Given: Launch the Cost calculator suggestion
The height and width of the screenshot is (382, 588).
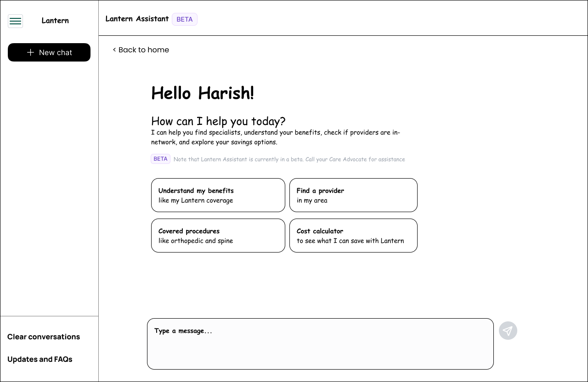Looking at the screenshot, I should 353,236.
